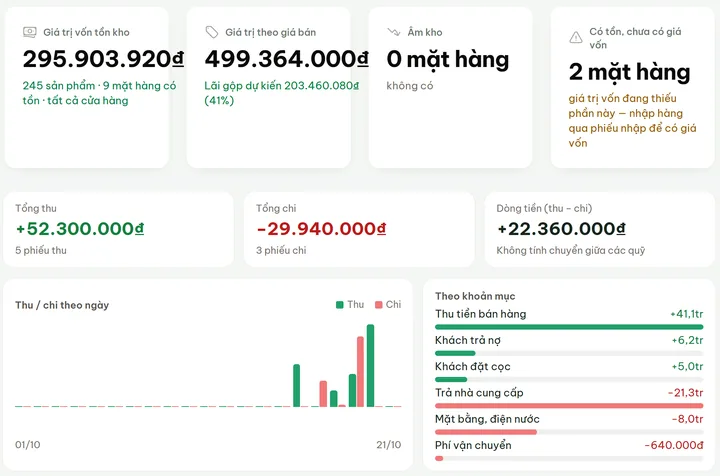Image resolution: width=720 pixels, height=476 pixels.
Task: Select the red Chi legend swatch
Action: point(379,305)
